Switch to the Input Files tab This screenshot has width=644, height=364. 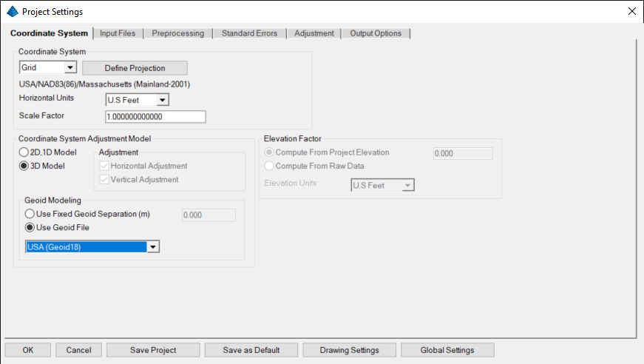point(118,33)
